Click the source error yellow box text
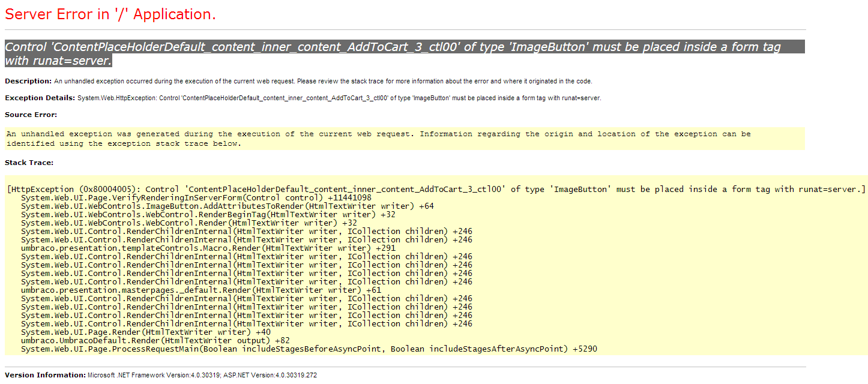 378,139
